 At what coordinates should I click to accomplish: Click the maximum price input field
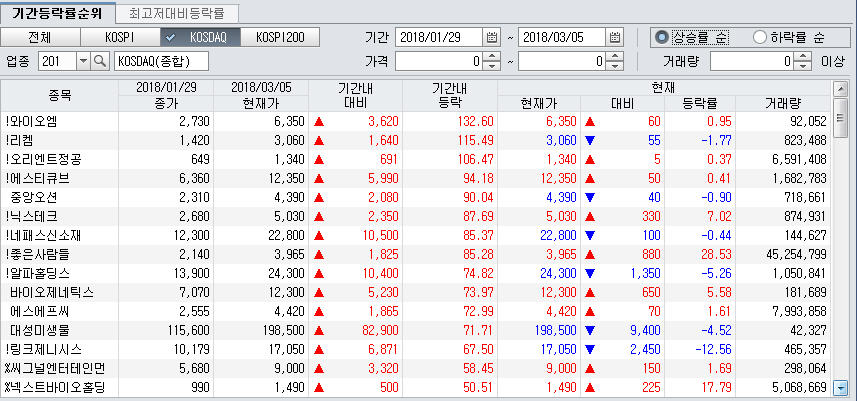tap(562, 61)
